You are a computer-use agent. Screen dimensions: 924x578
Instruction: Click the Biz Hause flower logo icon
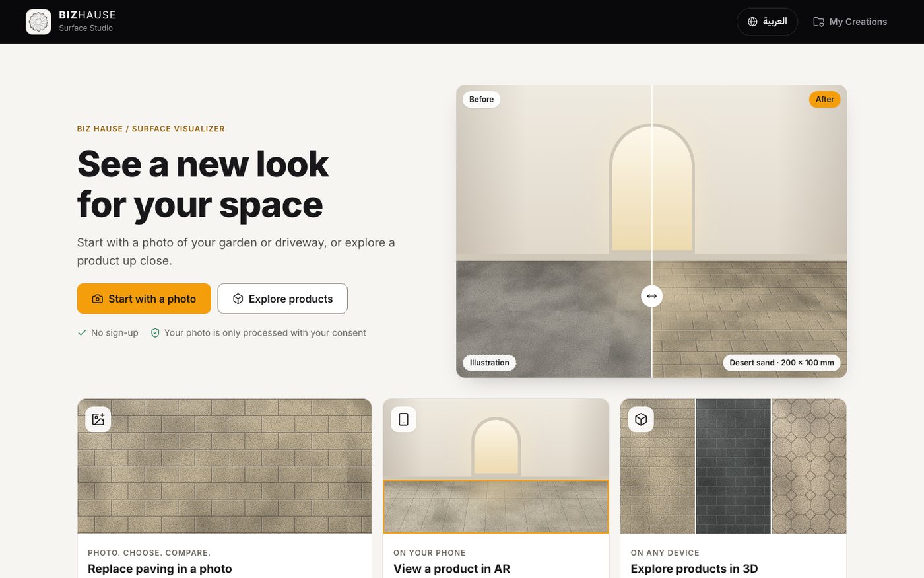point(38,22)
